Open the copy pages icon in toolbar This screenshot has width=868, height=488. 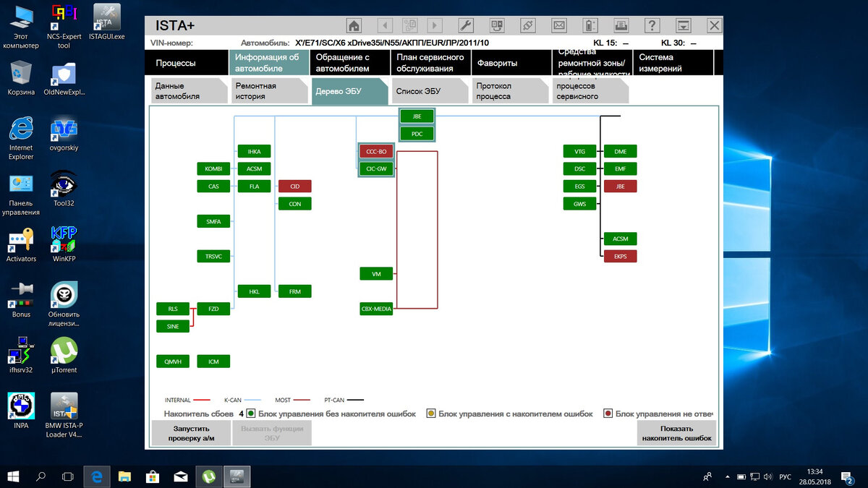pos(410,25)
